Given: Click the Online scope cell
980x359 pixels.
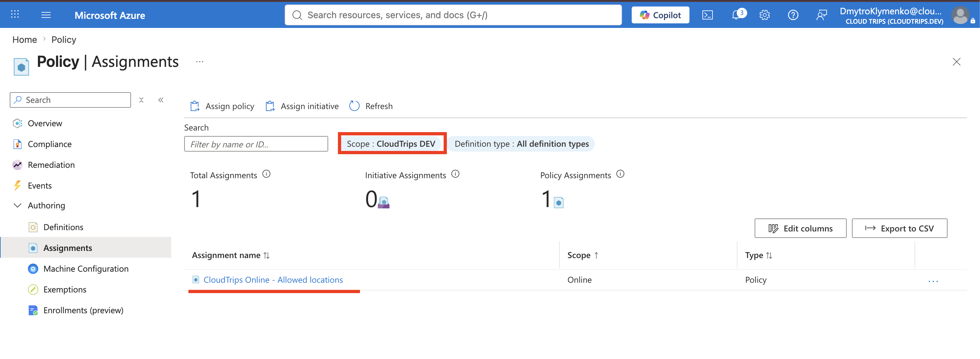Looking at the screenshot, I should (580, 280).
